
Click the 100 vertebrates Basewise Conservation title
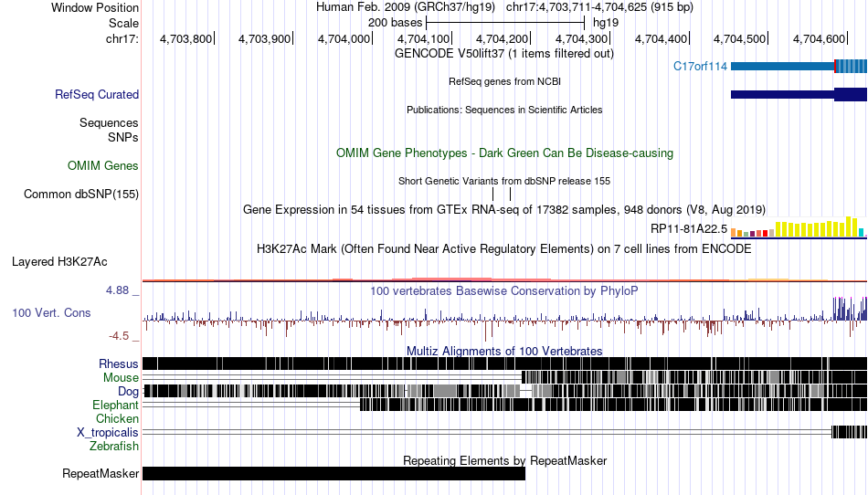(504, 291)
